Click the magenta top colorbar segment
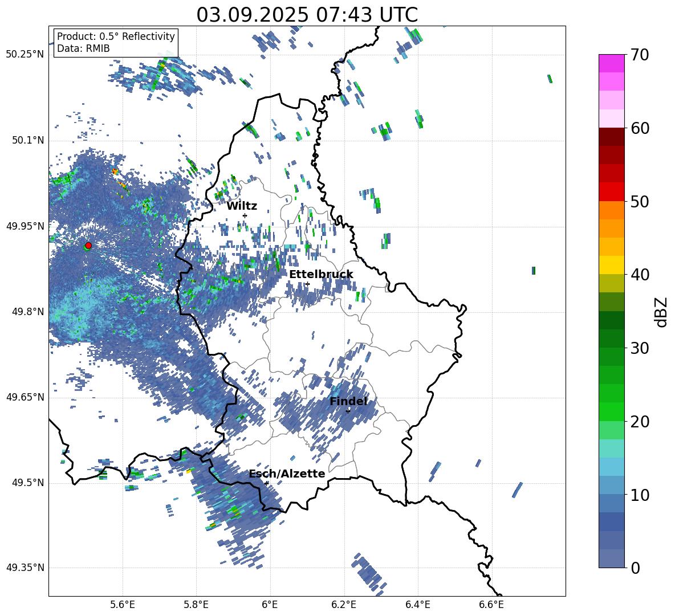 coord(611,63)
